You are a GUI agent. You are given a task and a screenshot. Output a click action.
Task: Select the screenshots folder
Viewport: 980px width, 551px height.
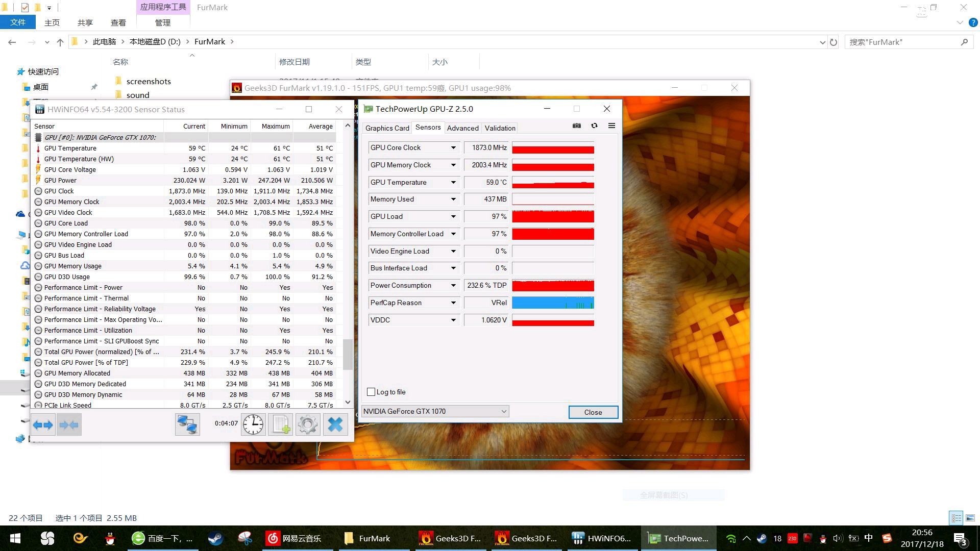click(149, 81)
